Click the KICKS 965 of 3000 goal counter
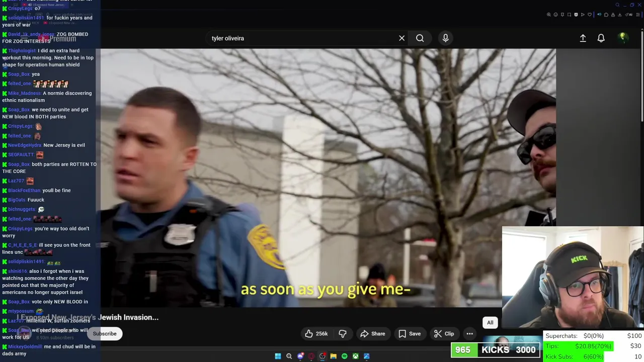Screen dimensions: 644x362 pos(496,350)
